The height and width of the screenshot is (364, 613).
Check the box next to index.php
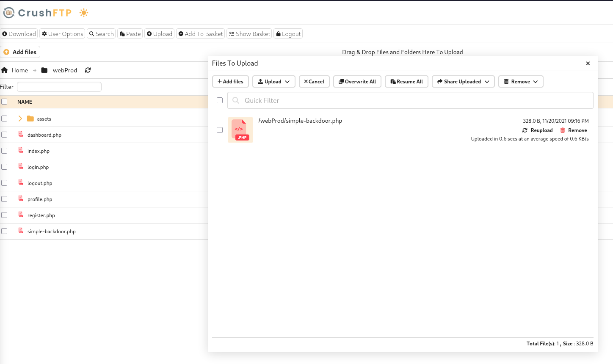(x=4, y=151)
